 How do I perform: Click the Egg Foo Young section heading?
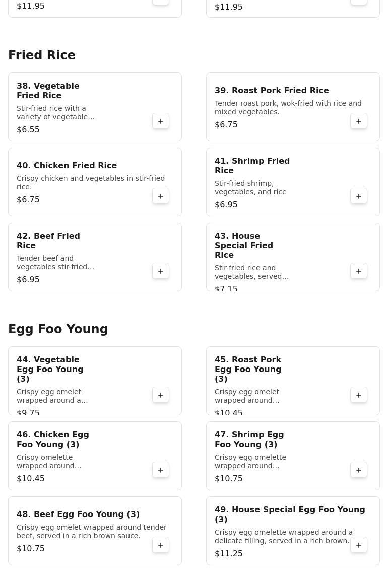click(58, 329)
